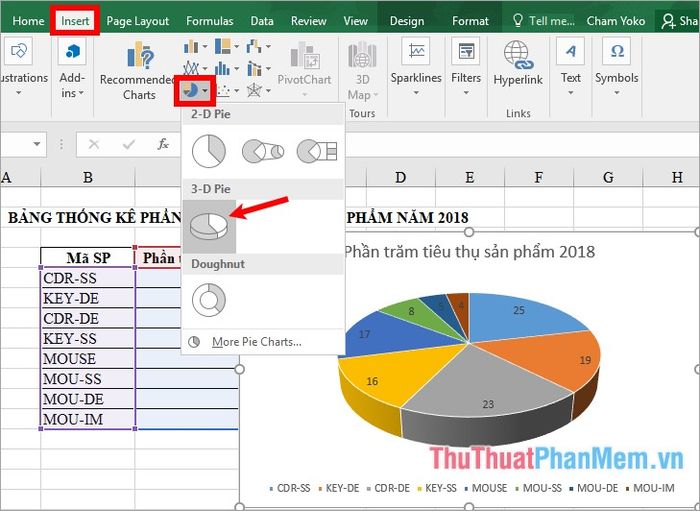The image size is (700, 511).
Task: Click the formula bar Enter checkmark icon
Action: 129,144
